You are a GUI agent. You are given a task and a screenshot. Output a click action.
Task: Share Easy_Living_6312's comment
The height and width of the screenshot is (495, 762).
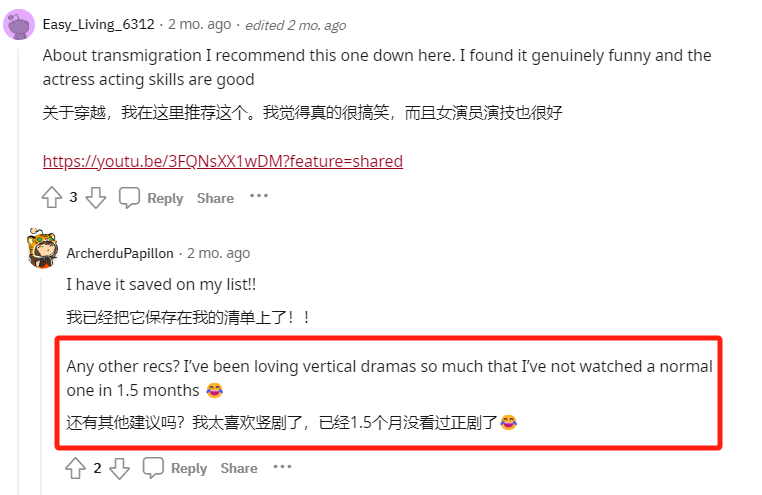point(215,198)
